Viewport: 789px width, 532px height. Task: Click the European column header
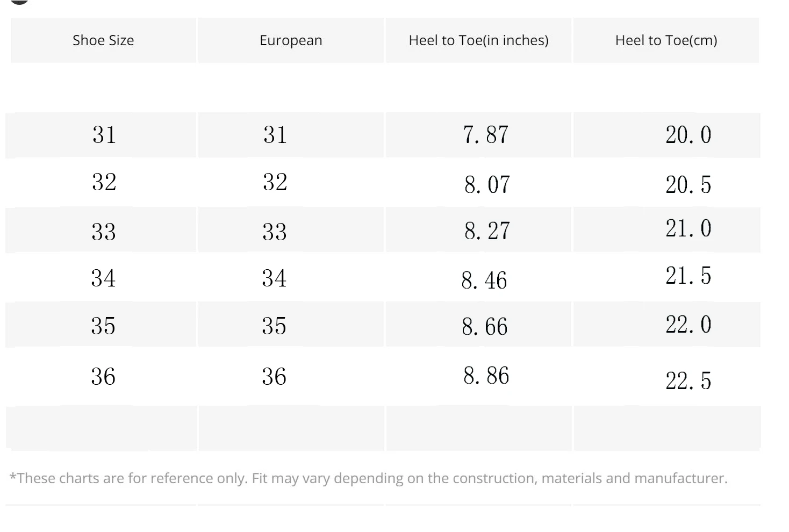(291, 40)
